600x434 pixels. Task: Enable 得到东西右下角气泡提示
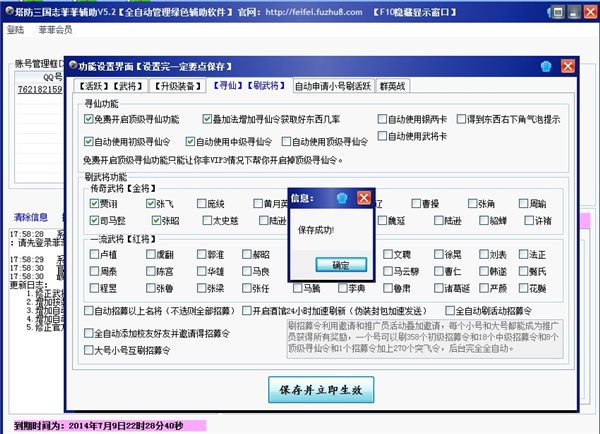click(x=461, y=119)
